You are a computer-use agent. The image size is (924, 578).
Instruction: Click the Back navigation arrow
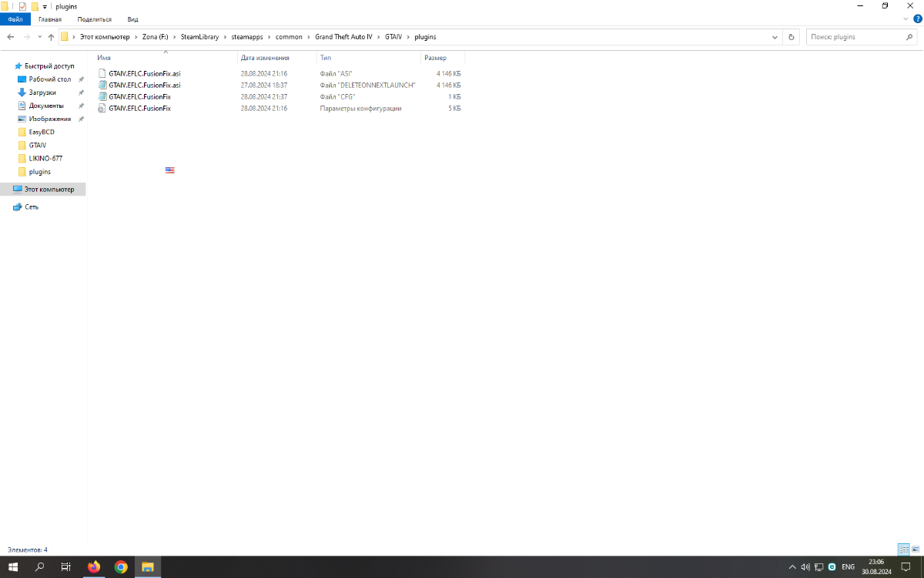click(x=10, y=37)
